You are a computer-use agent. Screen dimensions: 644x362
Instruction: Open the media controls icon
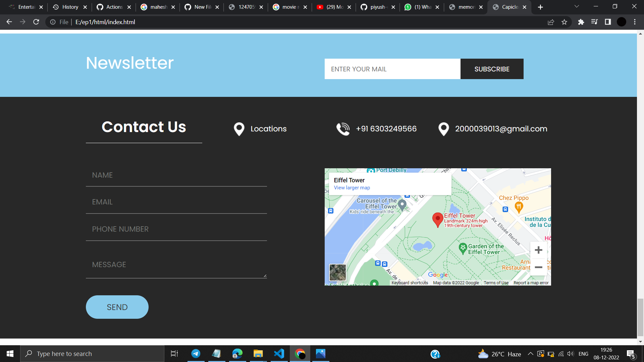[x=594, y=22]
